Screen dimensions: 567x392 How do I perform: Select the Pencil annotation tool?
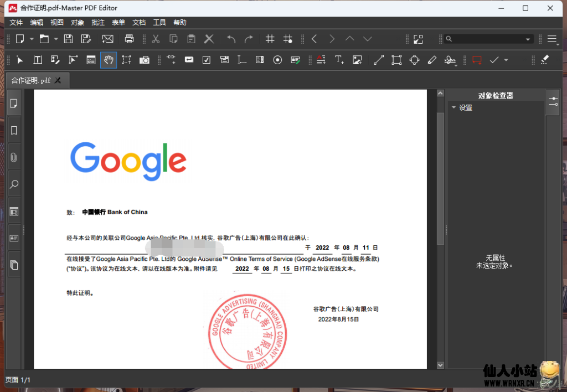[433, 60]
